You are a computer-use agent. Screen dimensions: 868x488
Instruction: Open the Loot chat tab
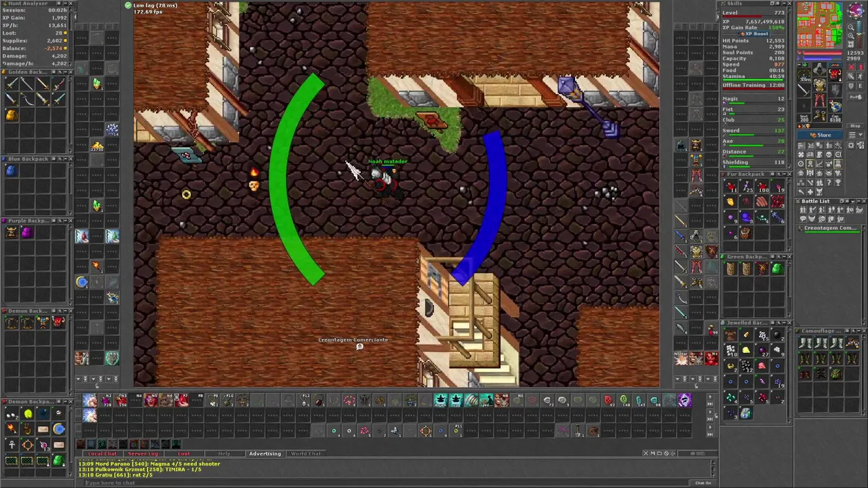[x=184, y=453]
